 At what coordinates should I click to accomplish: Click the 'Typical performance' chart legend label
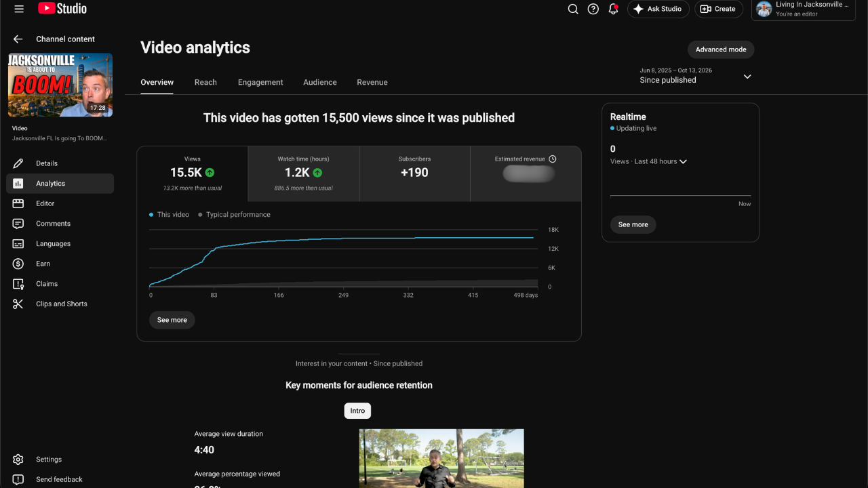coord(238,215)
